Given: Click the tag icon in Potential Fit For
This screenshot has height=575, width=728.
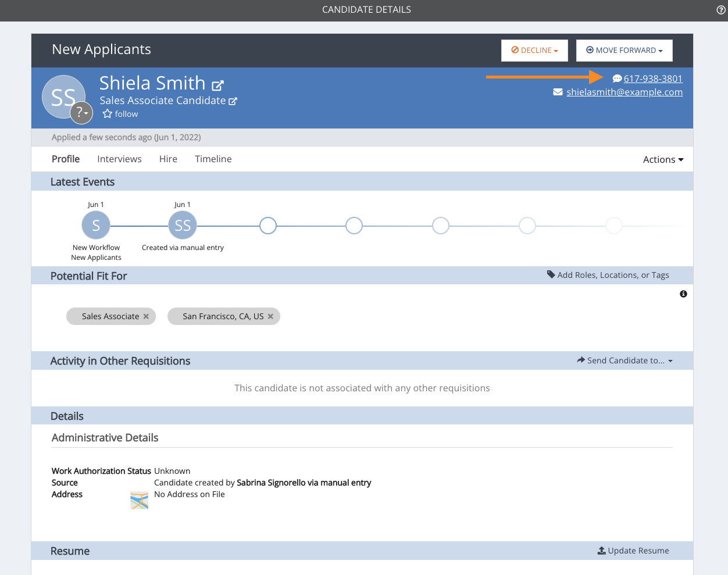Looking at the screenshot, I should pyautogui.click(x=551, y=274).
